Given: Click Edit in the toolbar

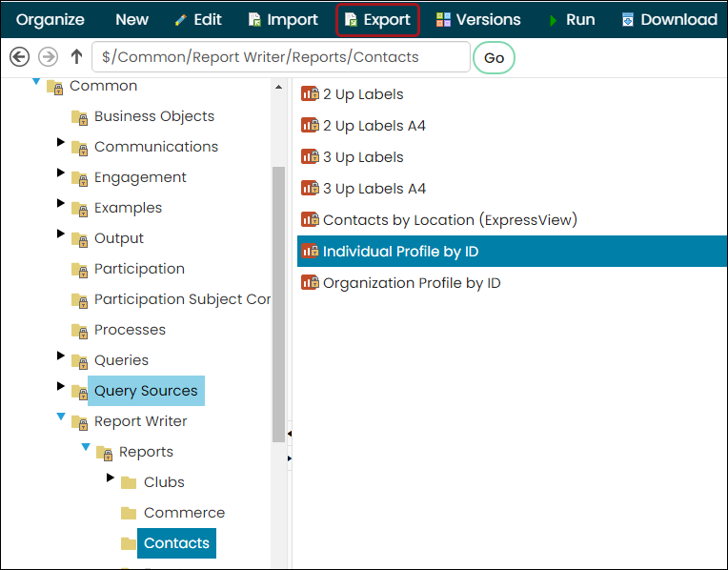Looking at the screenshot, I should coord(199,19).
